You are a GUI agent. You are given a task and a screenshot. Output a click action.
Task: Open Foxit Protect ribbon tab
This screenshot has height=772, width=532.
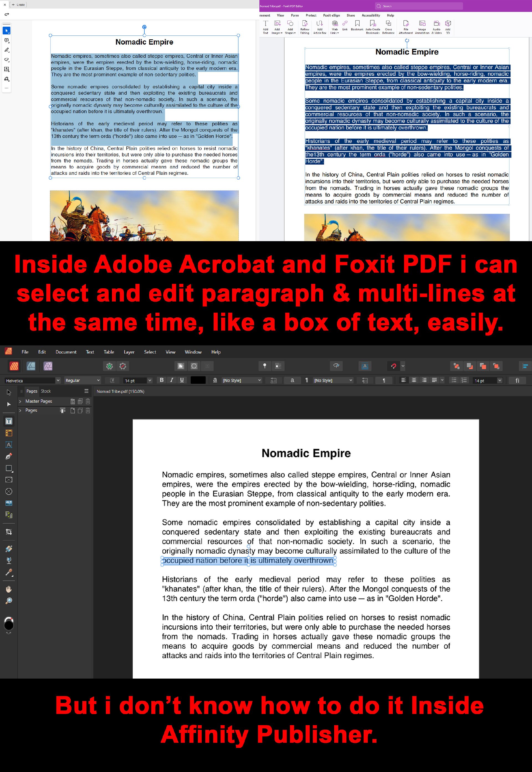point(311,15)
